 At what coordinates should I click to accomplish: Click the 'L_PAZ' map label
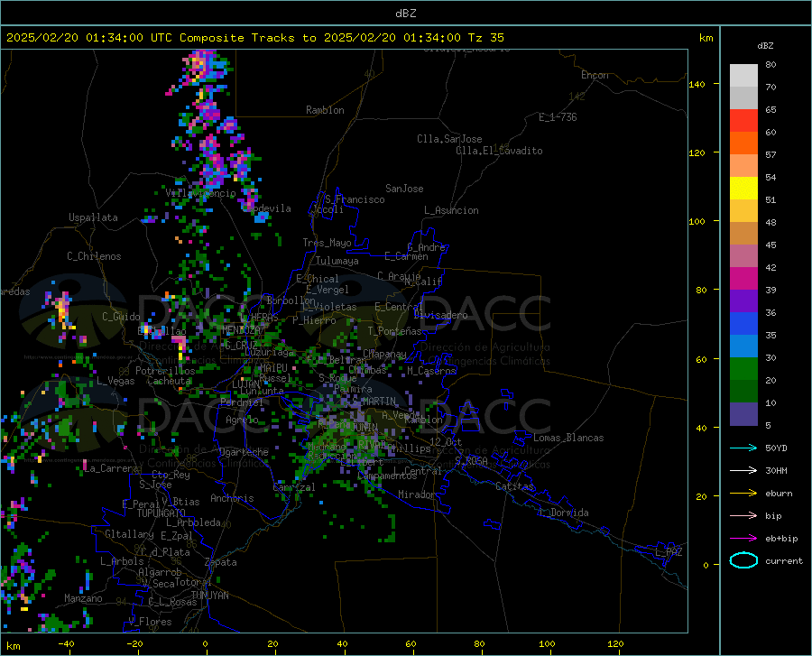[x=669, y=552]
